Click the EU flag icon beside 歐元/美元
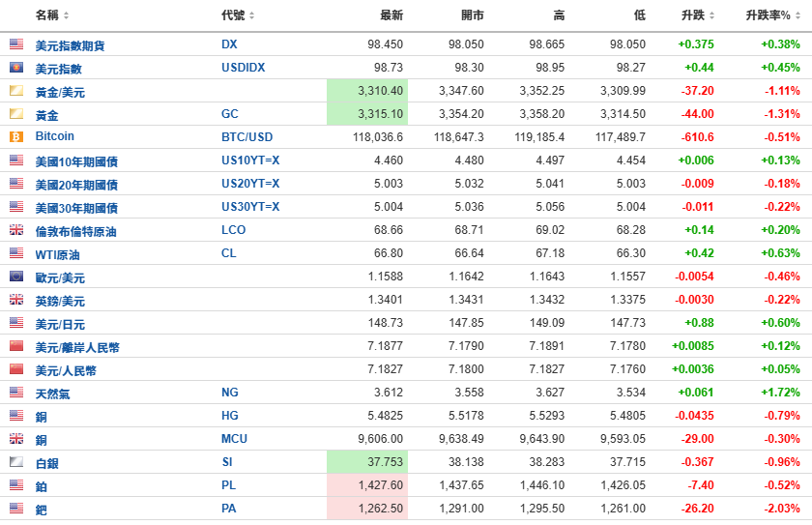 point(16,276)
